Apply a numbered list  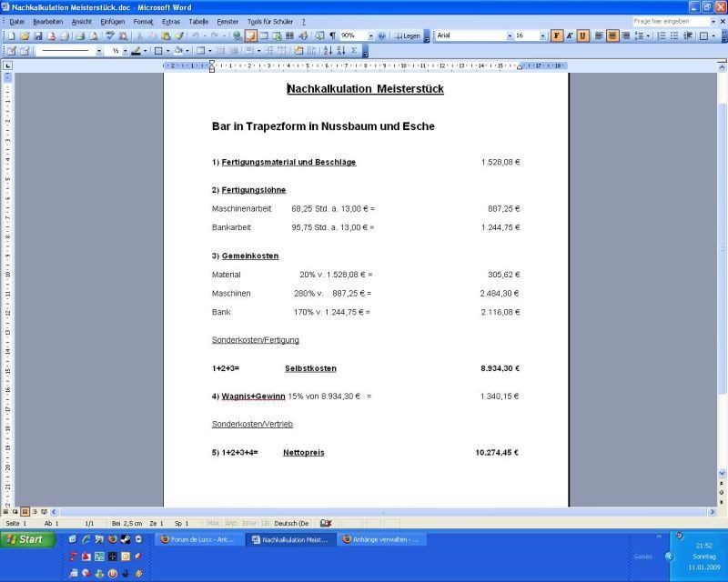coord(662,35)
